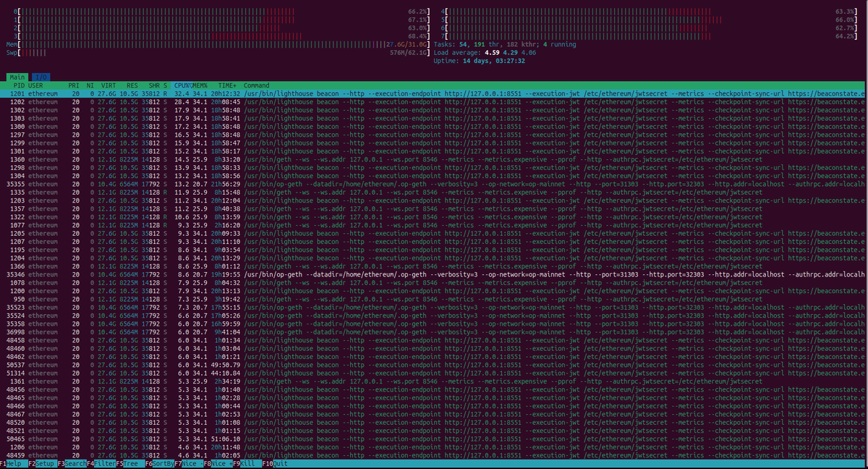
Task: Open the F6 SortBy menu
Action: 159,463
